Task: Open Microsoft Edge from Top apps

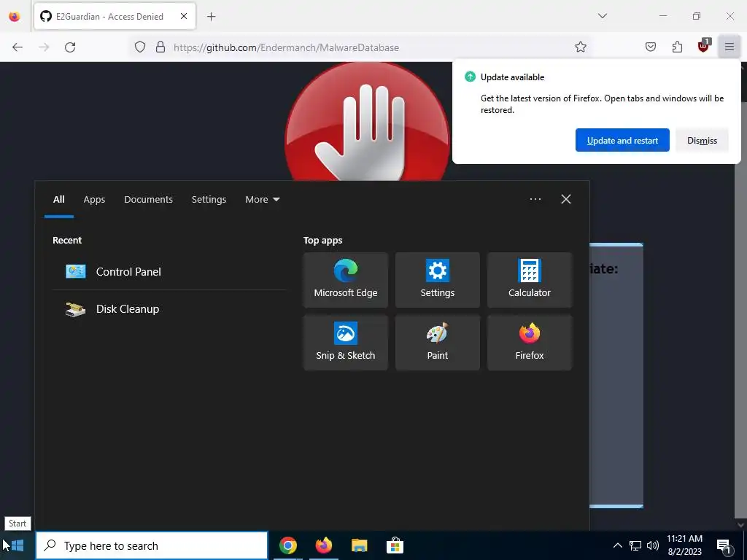Action: (x=345, y=280)
